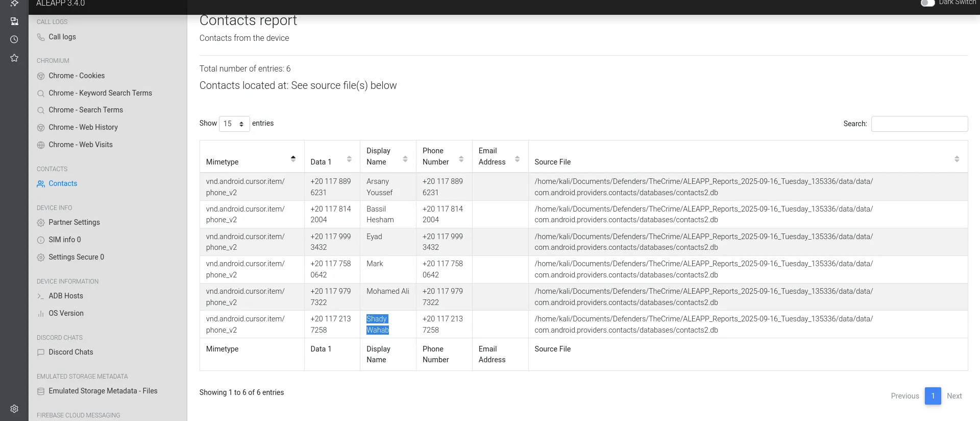The width and height of the screenshot is (980, 421).
Task: Toggle the Dark Switch
Action: click(x=927, y=3)
